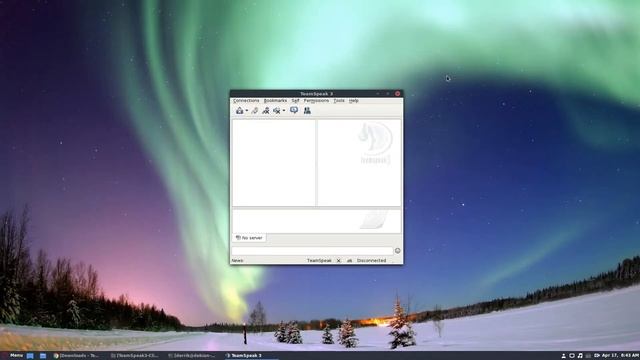Switch to the Downloads browser taskbar window

point(77,356)
